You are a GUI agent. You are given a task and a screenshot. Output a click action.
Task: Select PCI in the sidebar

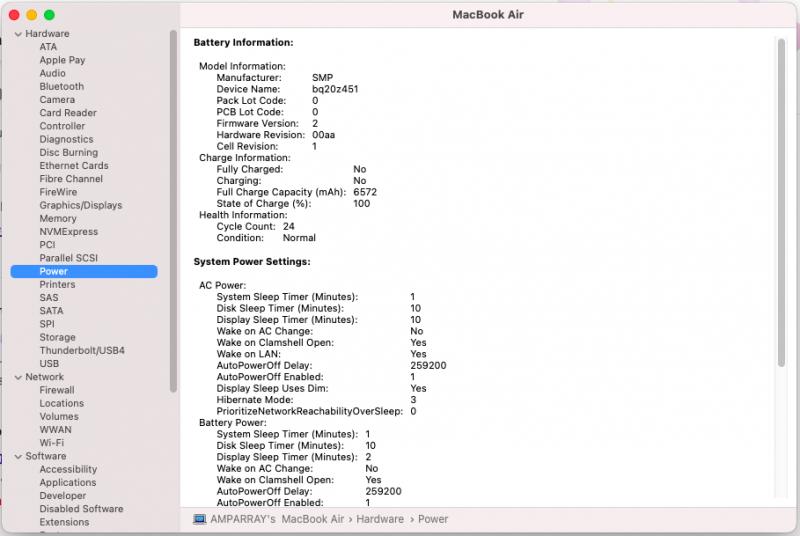[47, 245]
